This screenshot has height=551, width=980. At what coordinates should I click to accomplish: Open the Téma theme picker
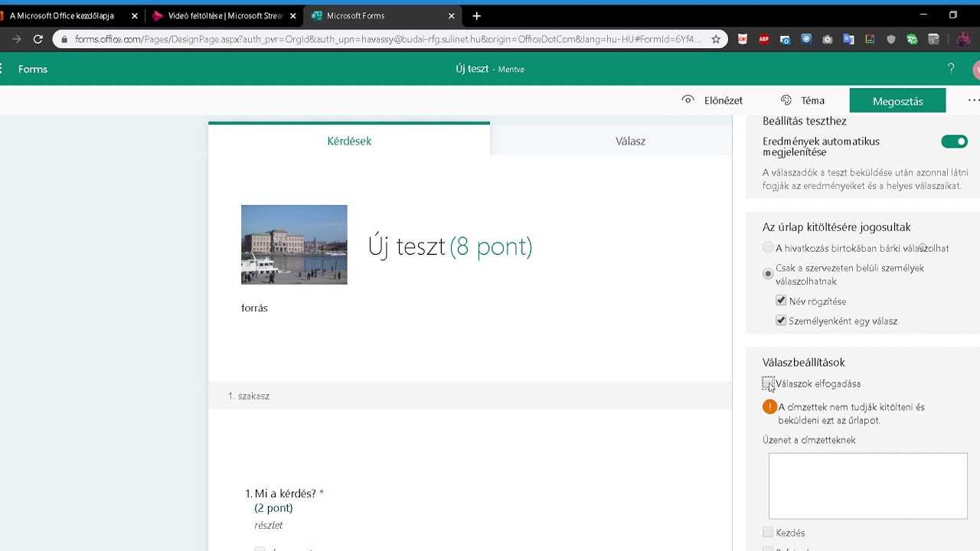[x=802, y=100]
